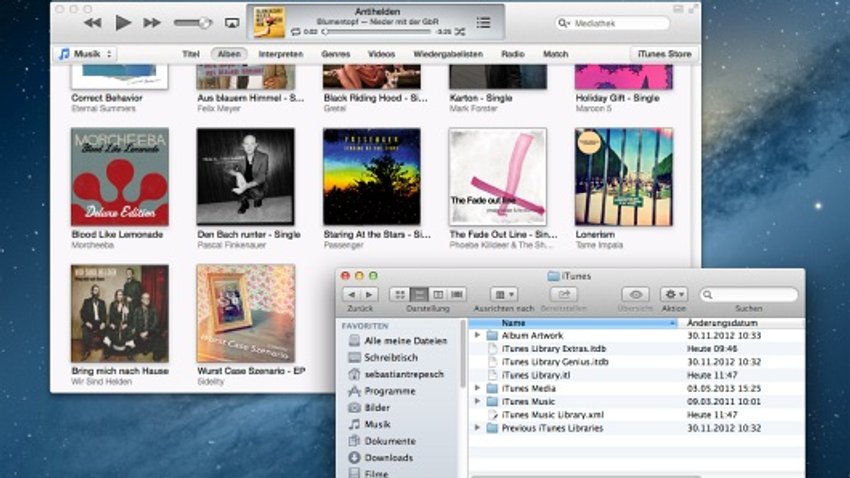This screenshot has height=478, width=850.
Task: Click the song progress bar in iTunes
Action: [377, 32]
